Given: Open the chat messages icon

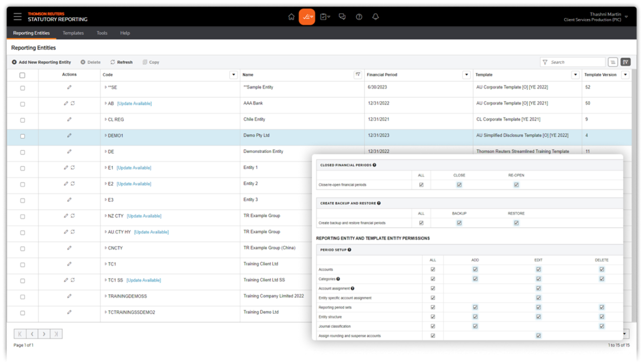Looking at the screenshot, I should point(342,17).
